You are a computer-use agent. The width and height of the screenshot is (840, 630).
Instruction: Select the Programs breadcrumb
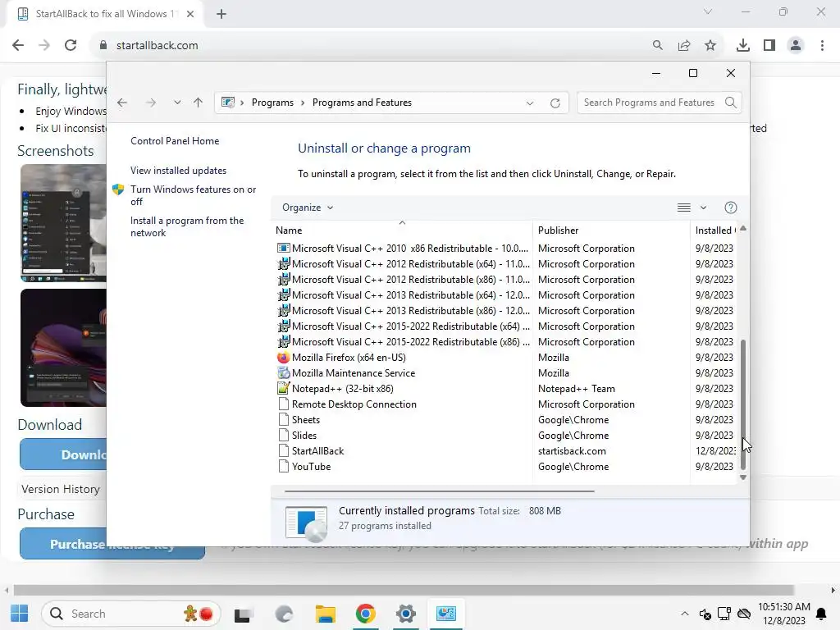(x=272, y=103)
